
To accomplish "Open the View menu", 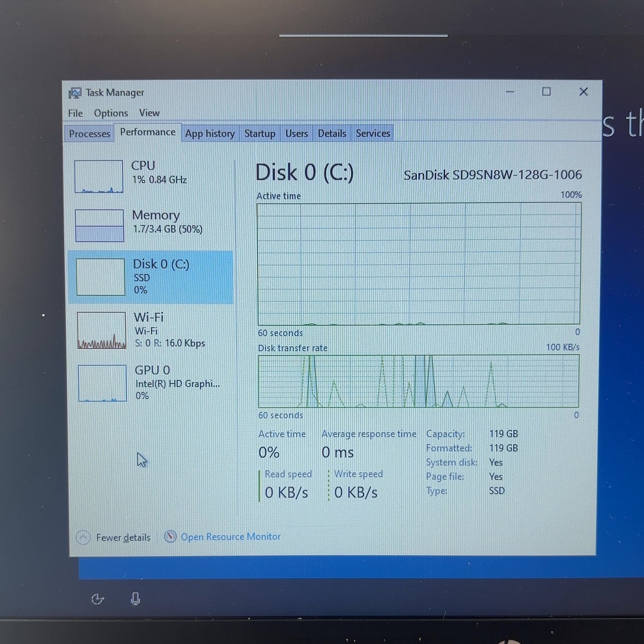I will (149, 113).
